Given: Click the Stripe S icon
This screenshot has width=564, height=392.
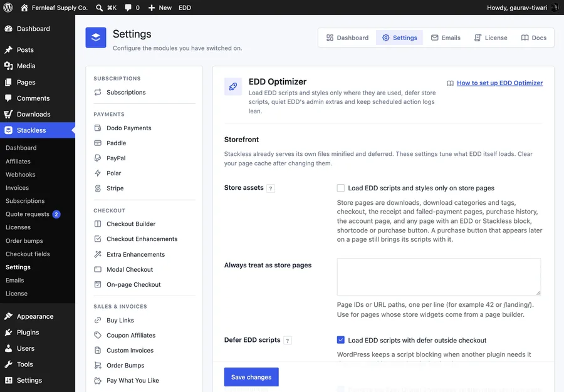Looking at the screenshot, I should coord(98,188).
